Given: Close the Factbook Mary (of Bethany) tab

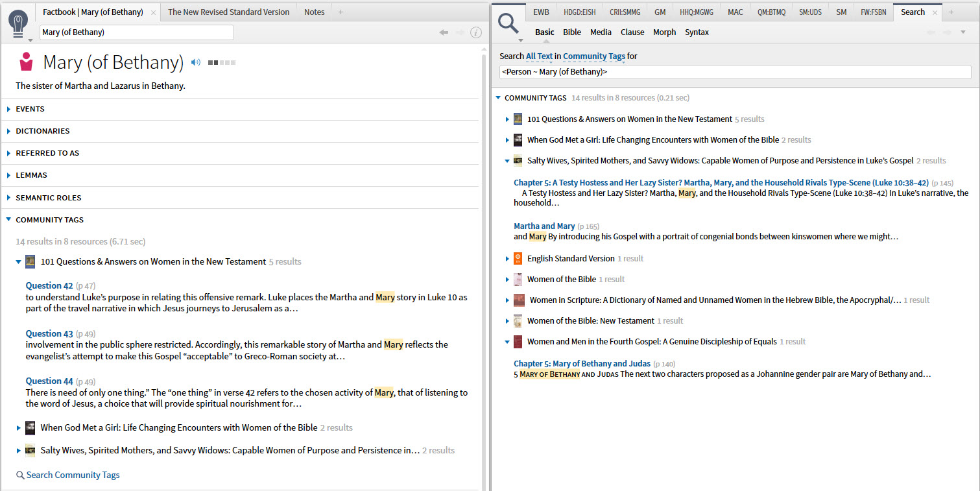Looking at the screenshot, I should click(153, 12).
